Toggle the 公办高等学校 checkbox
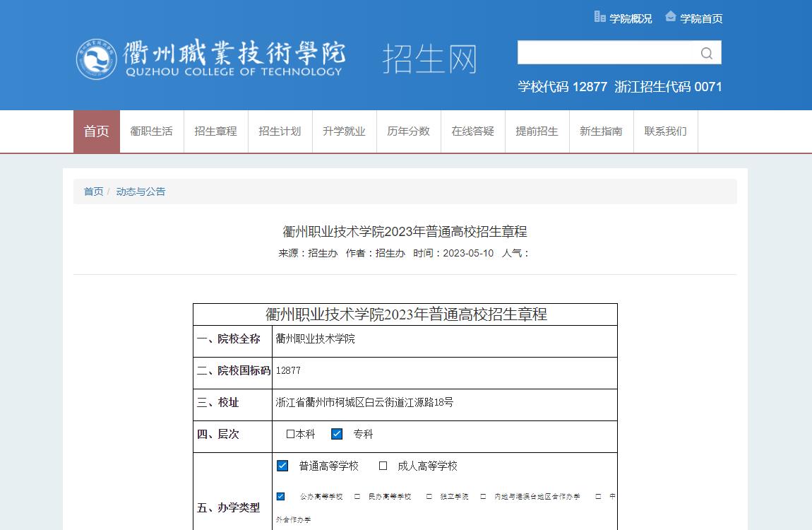Screen dimensions: 812x530 tap(281, 496)
